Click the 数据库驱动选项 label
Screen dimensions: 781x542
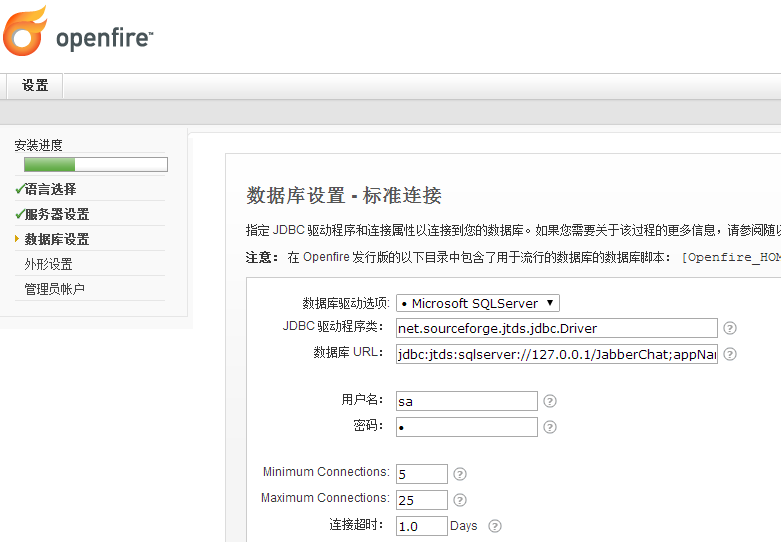(346, 303)
